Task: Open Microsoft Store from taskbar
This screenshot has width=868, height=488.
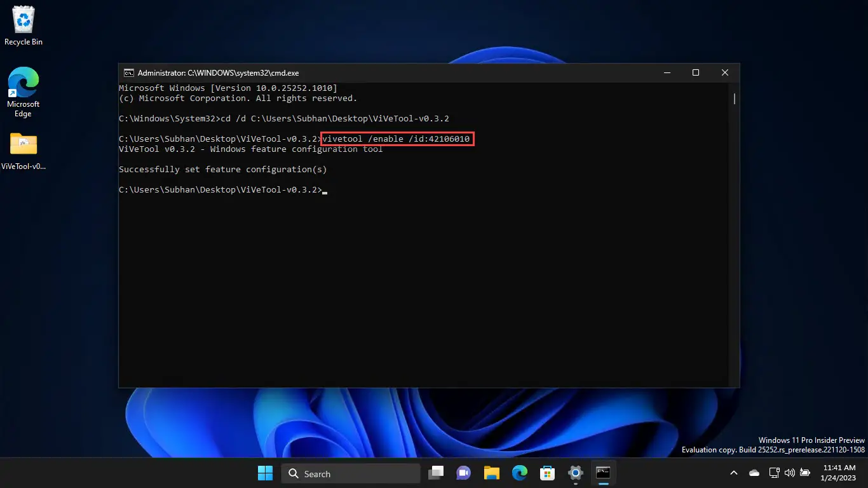Action: [547, 473]
